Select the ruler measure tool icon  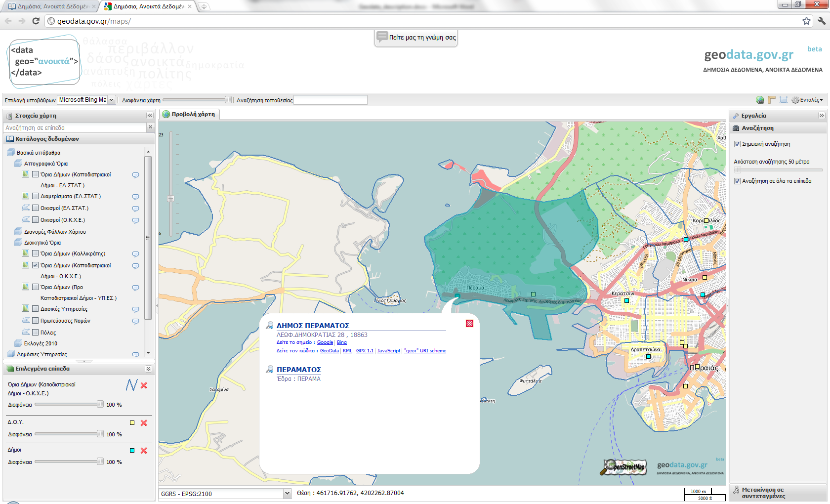[772, 100]
